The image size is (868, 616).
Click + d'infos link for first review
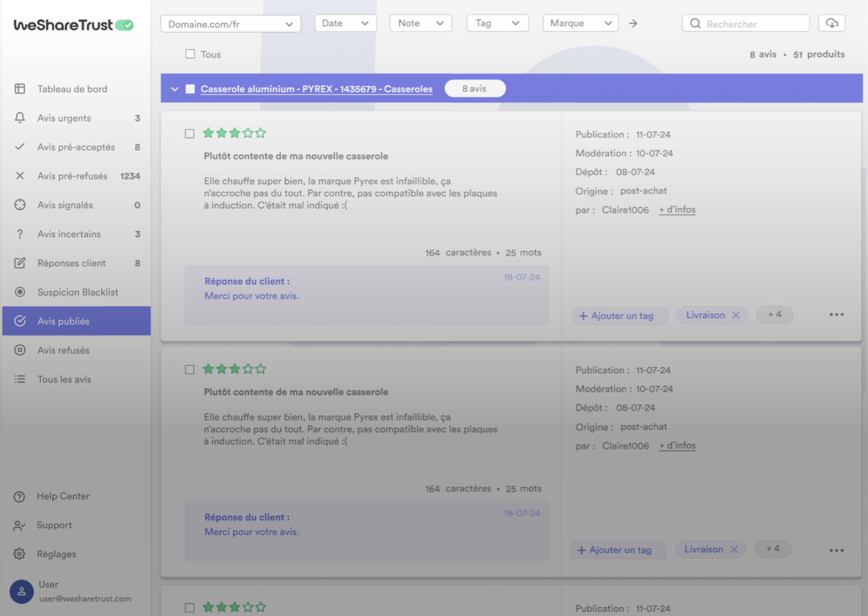point(677,210)
